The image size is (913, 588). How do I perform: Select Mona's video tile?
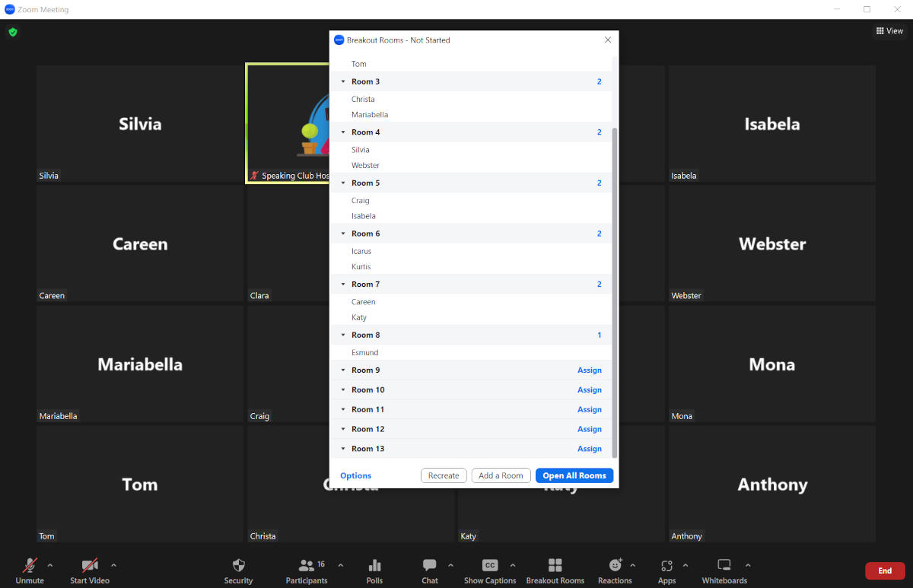771,364
